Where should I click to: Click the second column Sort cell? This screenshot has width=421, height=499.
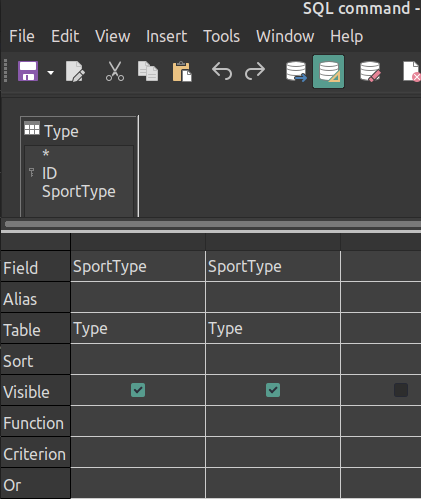pyautogui.click(x=273, y=359)
